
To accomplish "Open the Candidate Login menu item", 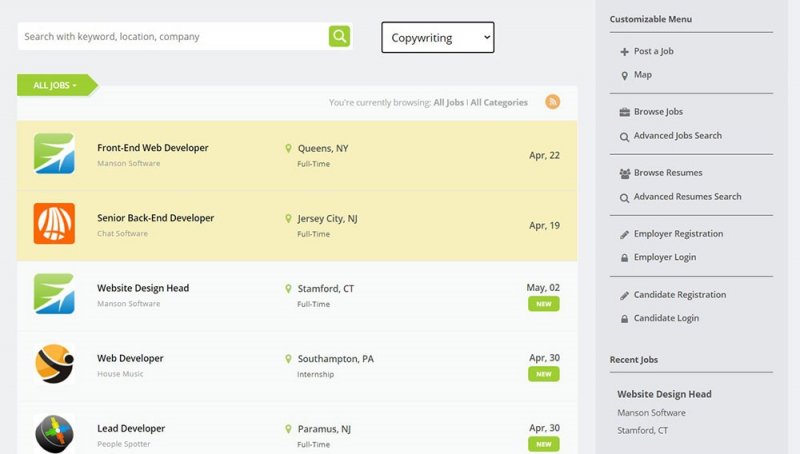I will [666, 318].
